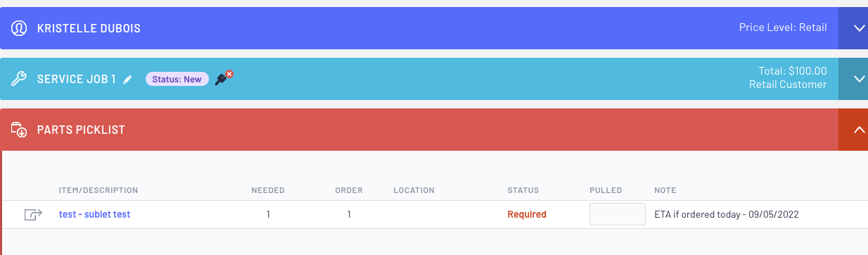
Task: Click the wrench icon for Service Job 1
Action: coord(19,79)
